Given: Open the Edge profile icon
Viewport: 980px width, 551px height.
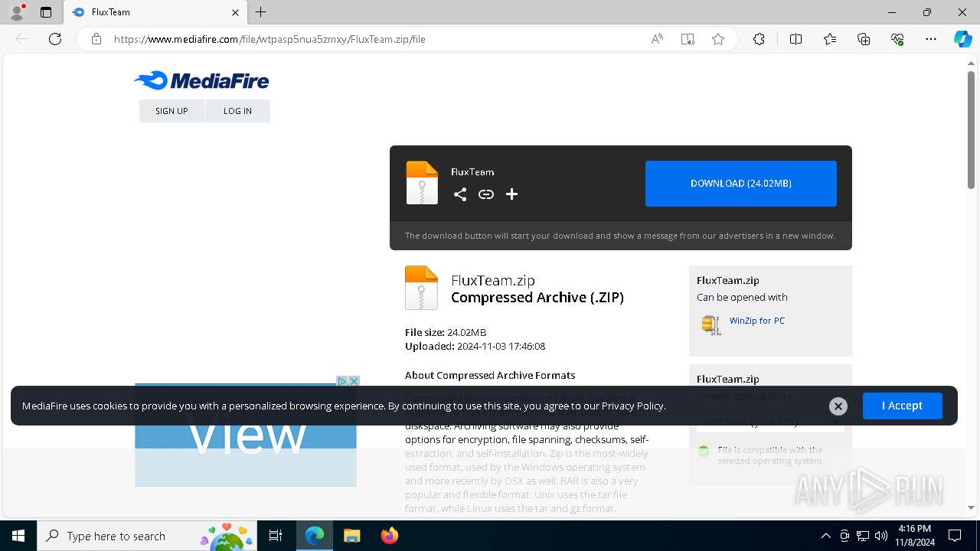Looking at the screenshot, I should click(17, 12).
